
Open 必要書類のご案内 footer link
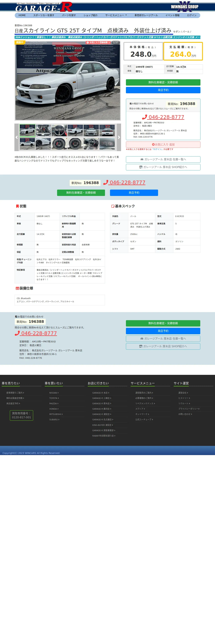coord(144,398)
